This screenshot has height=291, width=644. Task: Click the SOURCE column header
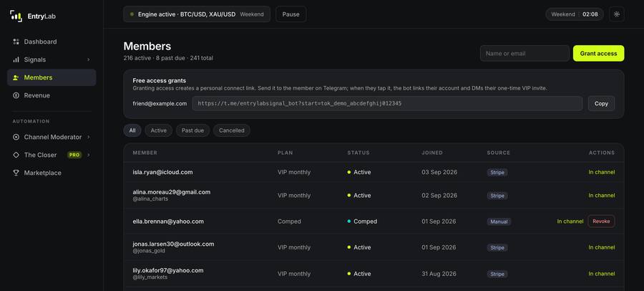[499, 153]
